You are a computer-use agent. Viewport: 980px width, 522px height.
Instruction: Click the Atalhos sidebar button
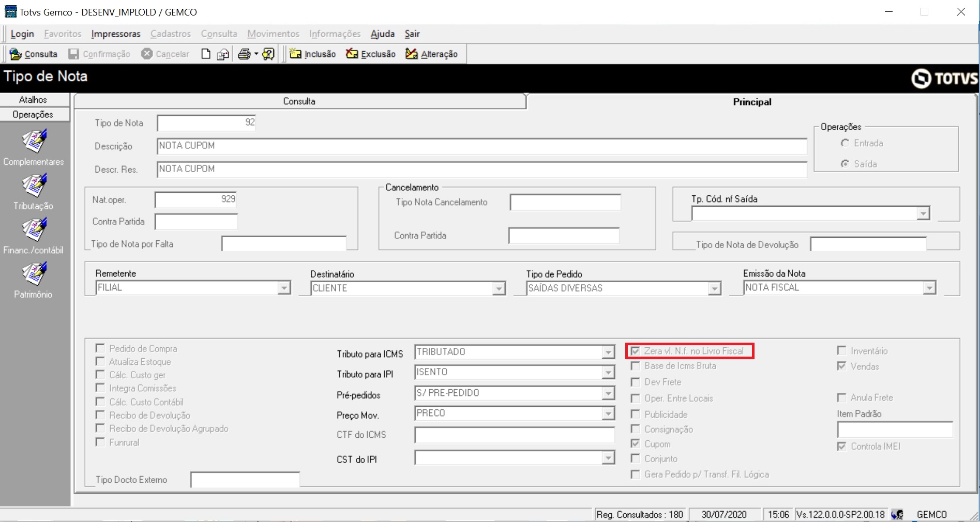coord(33,100)
